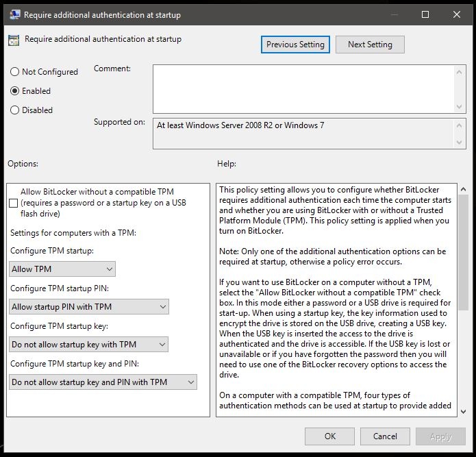Viewport: 476px width, 457px height.
Task: Click the Apply button
Action: pyautogui.click(x=440, y=436)
